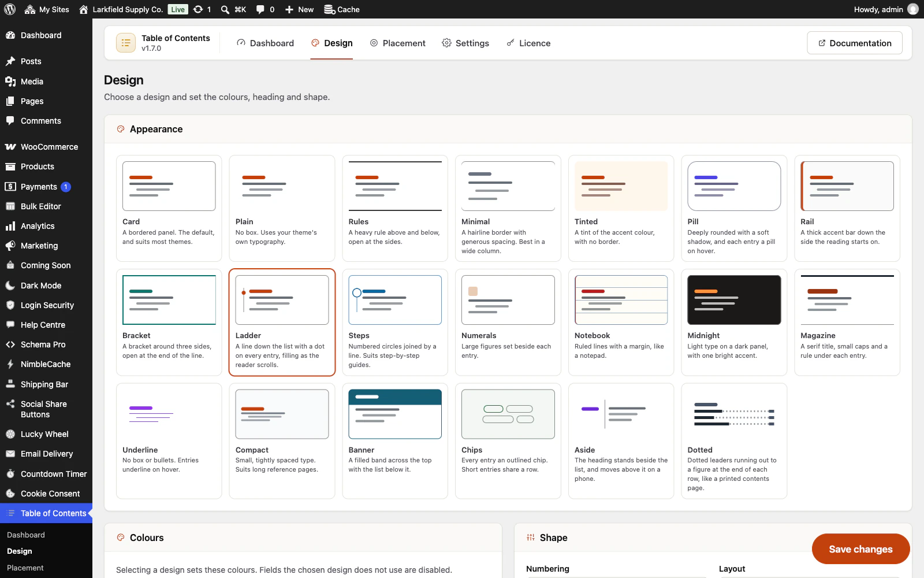Open the My Sites menu

[47, 9]
